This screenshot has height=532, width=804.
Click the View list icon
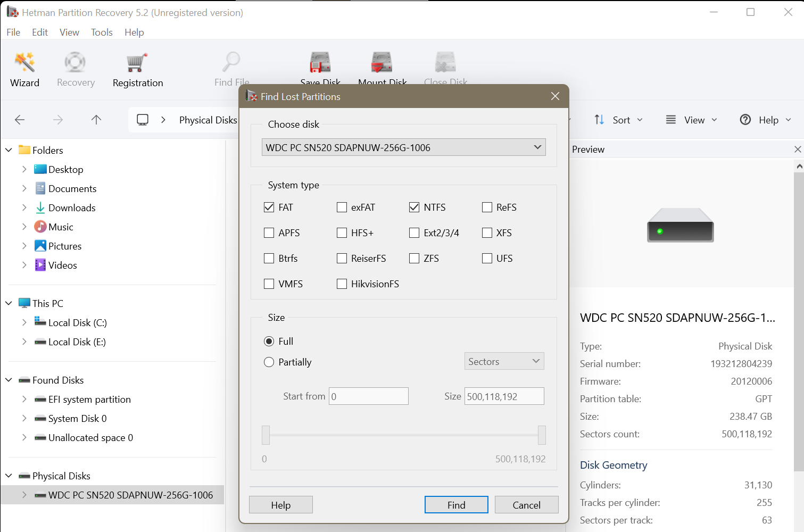[671, 120]
